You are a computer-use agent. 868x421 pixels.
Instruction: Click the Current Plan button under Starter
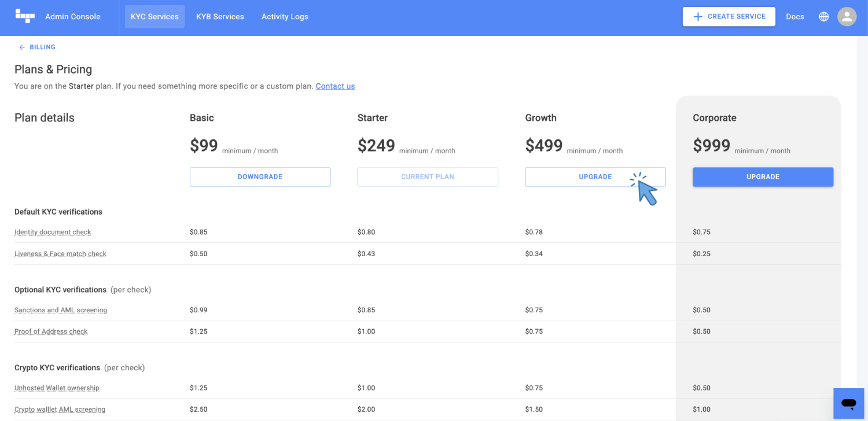click(x=427, y=177)
